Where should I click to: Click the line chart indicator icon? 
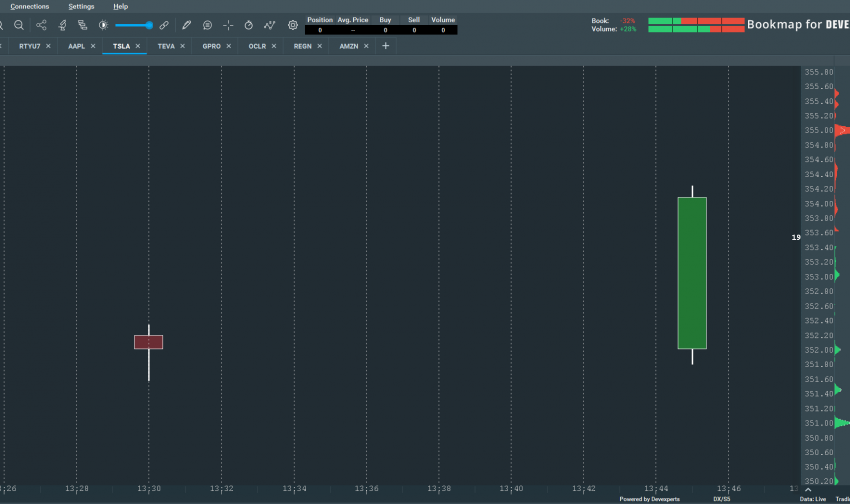(269, 25)
